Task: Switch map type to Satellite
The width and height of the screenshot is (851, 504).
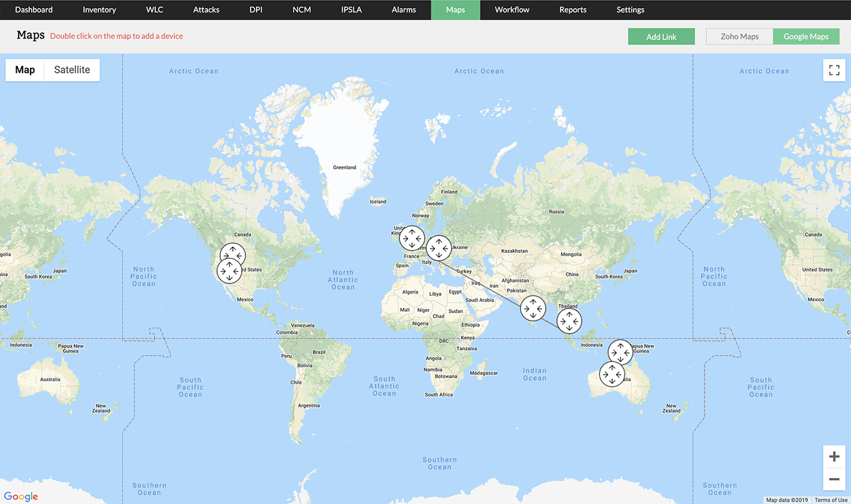Action: coord(72,70)
